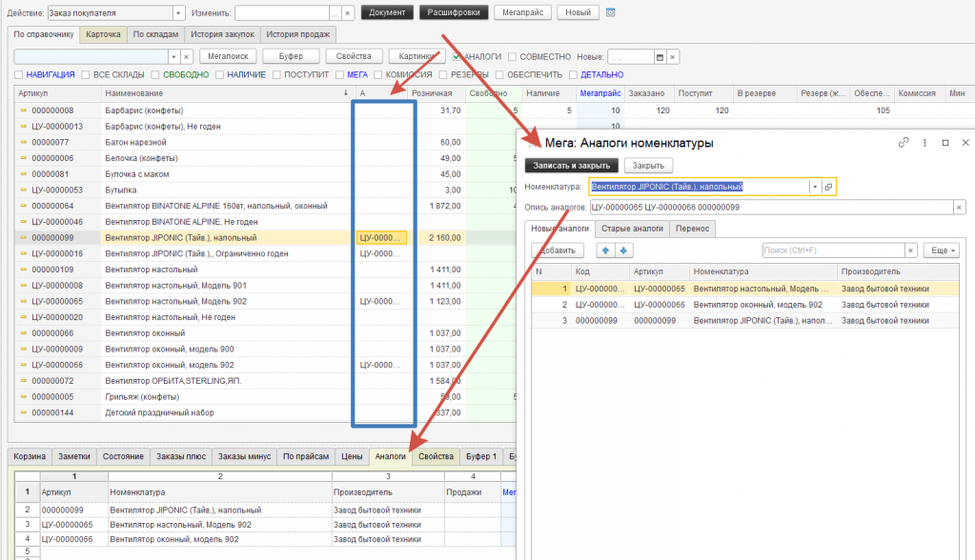Move the analog row down with the blue arrow
This screenshot has width=975, height=560.
(623, 250)
